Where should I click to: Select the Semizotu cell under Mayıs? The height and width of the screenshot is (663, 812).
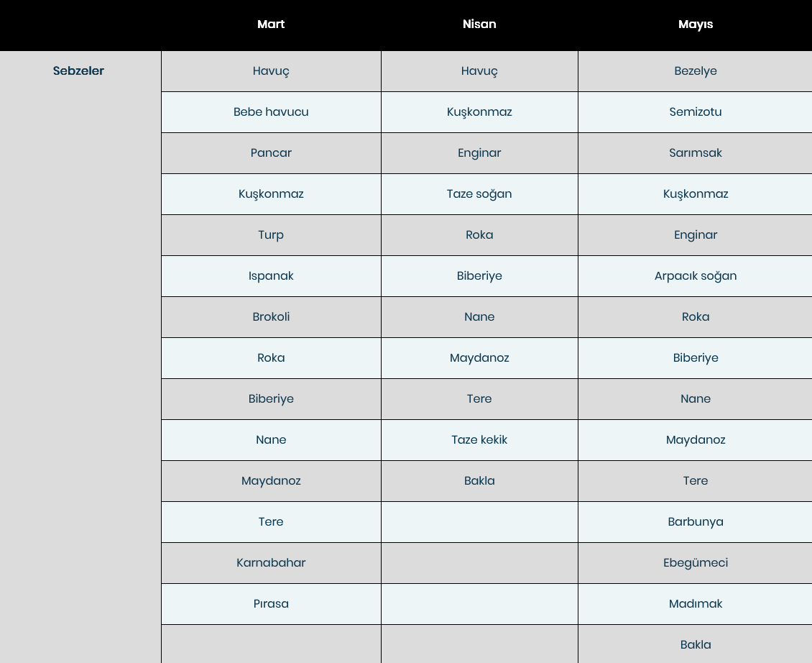[x=695, y=112]
